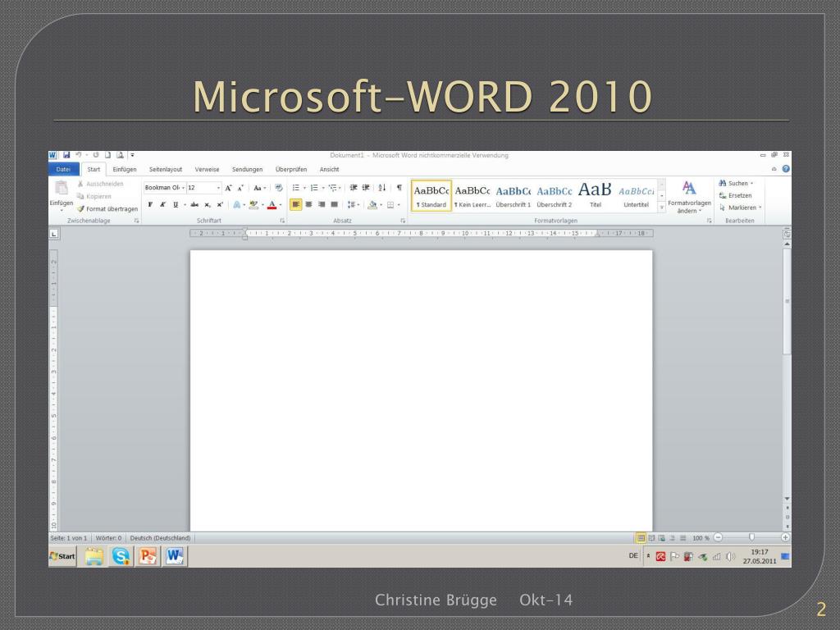Click Deutsch (Deutschland) language in status bar

point(160,538)
